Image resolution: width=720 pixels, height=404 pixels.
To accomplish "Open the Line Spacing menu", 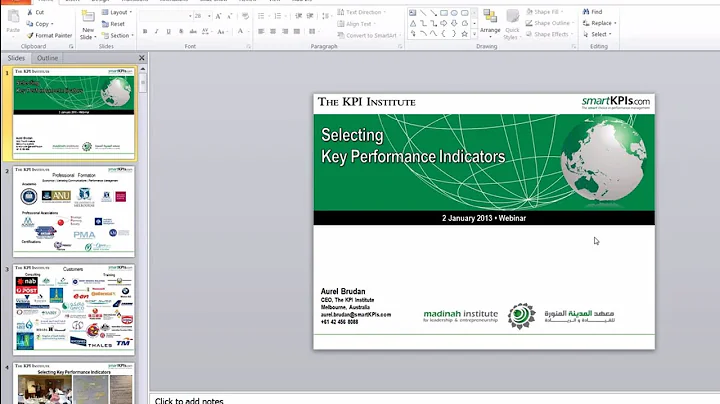I will [x=326, y=16].
